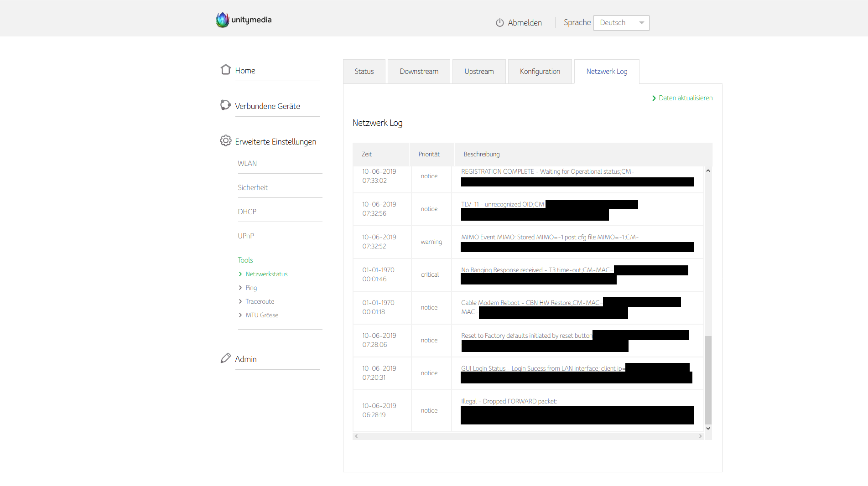Open Sicherheit settings

click(253, 188)
